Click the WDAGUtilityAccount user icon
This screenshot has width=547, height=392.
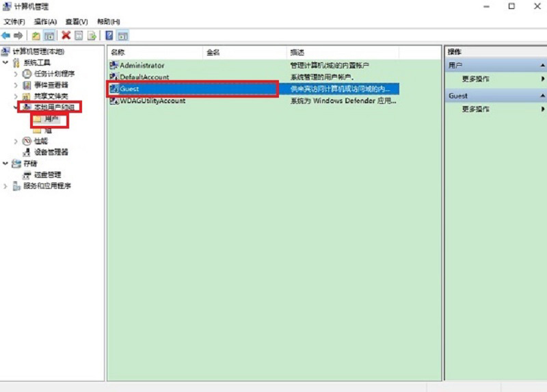114,101
